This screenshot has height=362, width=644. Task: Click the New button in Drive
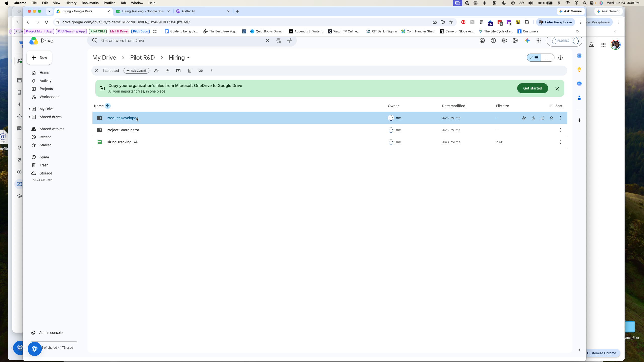click(39, 58)
